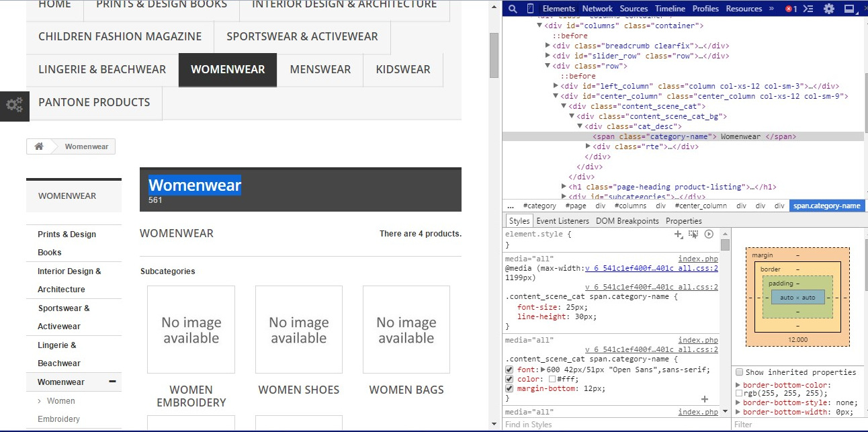This screenshot has width=868, height=432.
Task: Expand the div id="left_column" node
Action: (556, 86)
